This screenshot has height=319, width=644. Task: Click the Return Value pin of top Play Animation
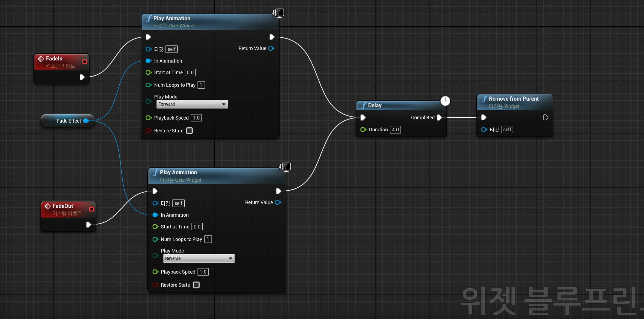271,48
